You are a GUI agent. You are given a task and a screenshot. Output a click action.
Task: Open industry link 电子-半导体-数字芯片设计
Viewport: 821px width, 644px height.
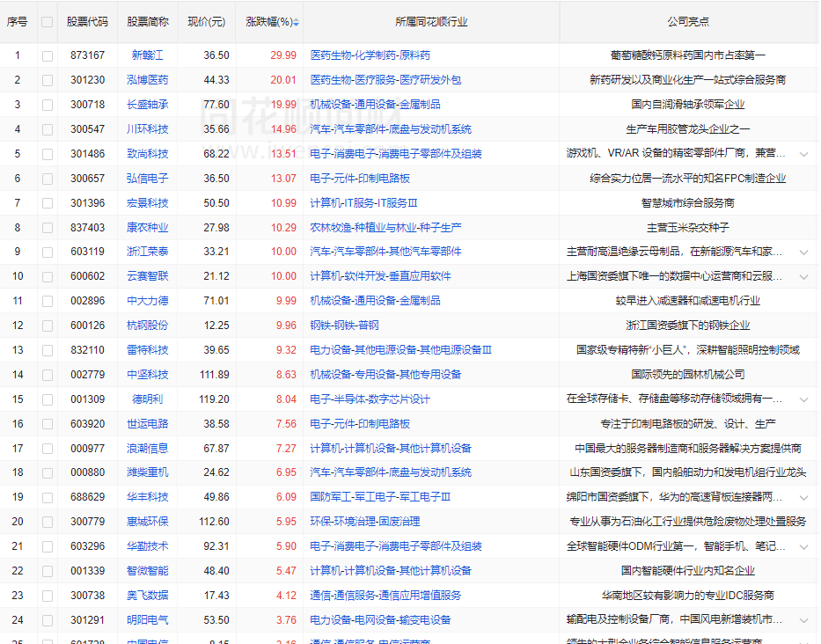370,399
